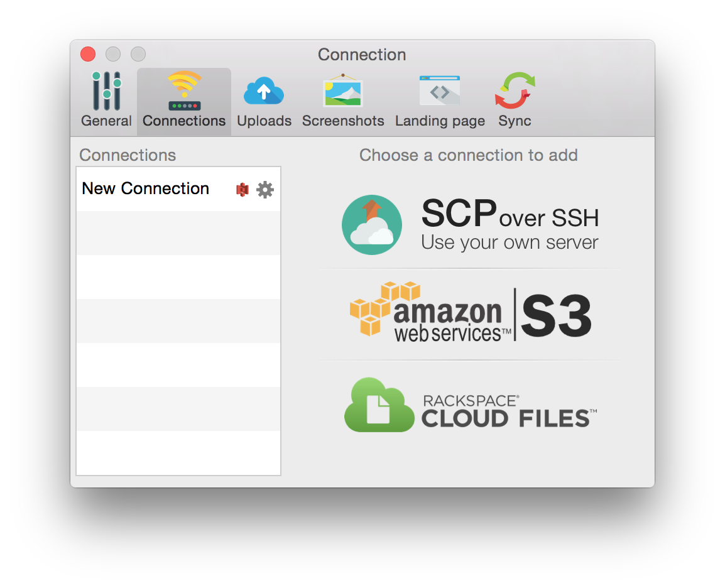Click the red S3 icon beside New Connection
The width and height of the screenshot is (725, 588).
point(243,190)
